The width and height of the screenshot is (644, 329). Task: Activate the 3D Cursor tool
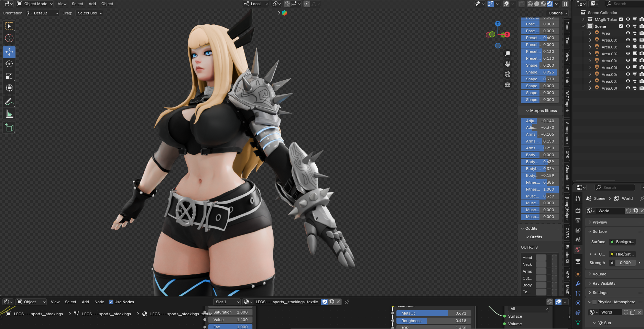coord(9,38)
